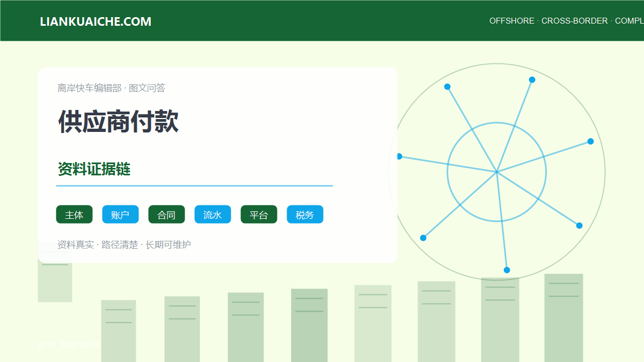The image size is (644, 362).
Task: Click the bottommost dot of the radial chart
Action: click(507, 270)
